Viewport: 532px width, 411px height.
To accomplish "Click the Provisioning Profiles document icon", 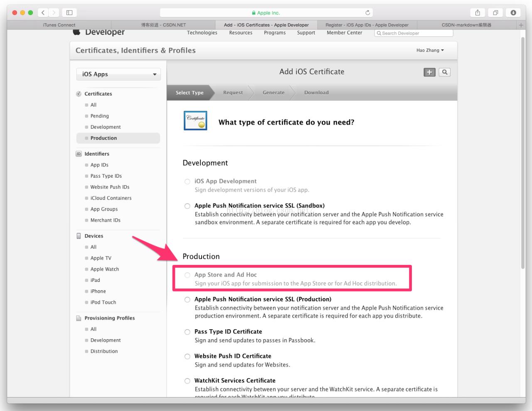I will [79, 318].
